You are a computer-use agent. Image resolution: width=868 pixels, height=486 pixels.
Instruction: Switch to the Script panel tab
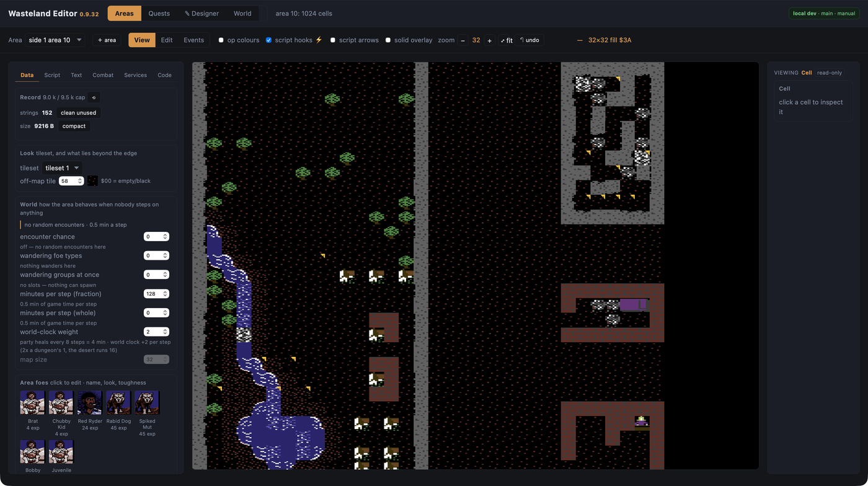pyautogui.click(x=52, y=75)
